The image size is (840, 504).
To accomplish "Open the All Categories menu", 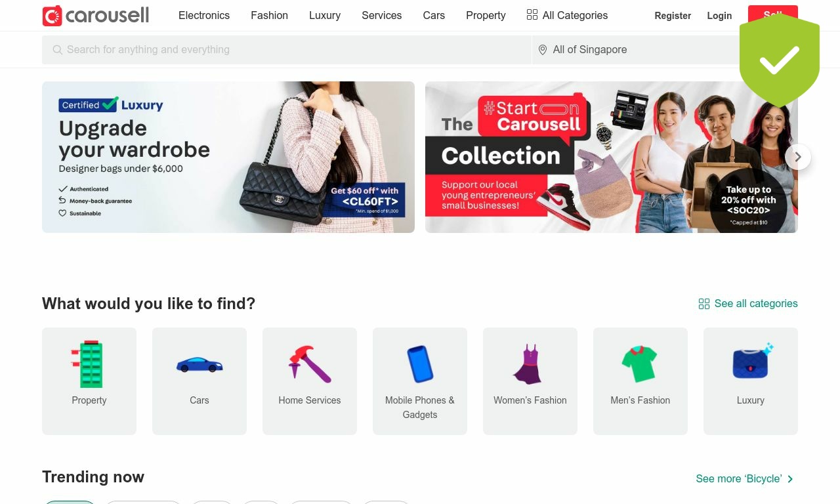I will [x=567, y=15].
